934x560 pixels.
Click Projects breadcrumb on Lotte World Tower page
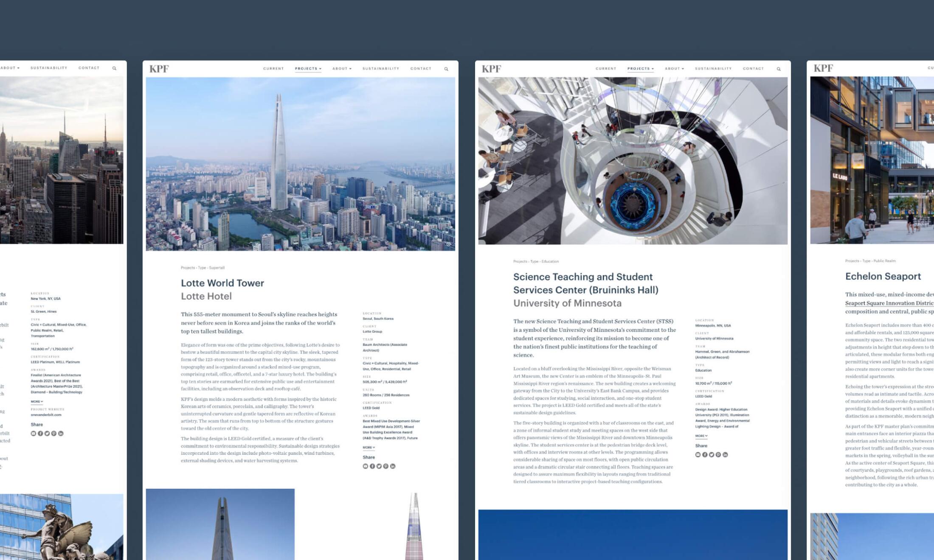point(188,268)
